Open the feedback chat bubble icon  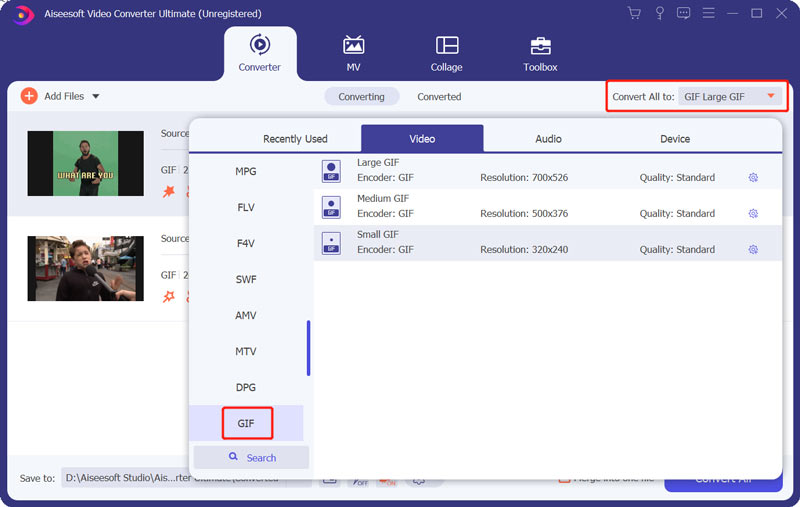click(683, 13)
